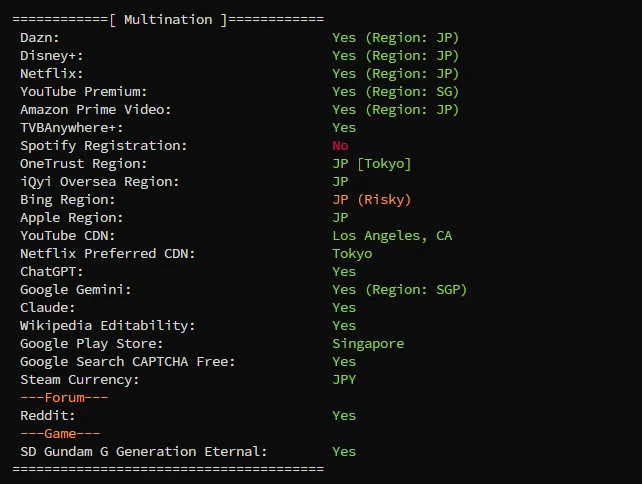This screenshot has height=484, width=642.
Task: Click the orange Forum section heading
Action: [64, 397]
